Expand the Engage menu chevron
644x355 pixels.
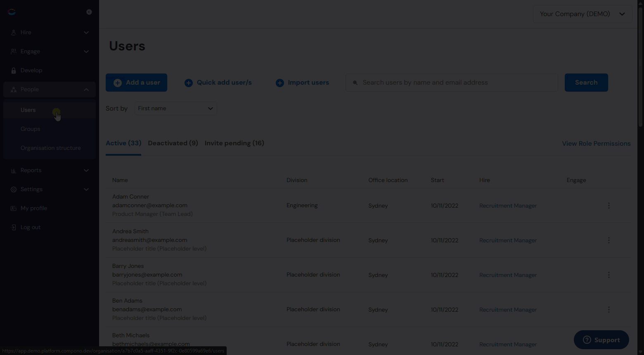(x=86, y=51)
